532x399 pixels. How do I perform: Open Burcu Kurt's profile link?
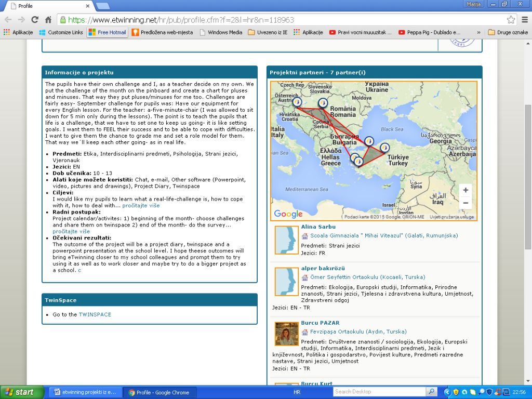(x=316, y=383)
